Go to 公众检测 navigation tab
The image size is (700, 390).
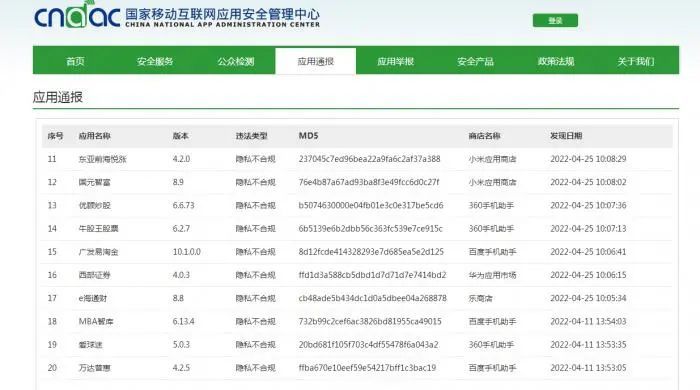[236, 62]
